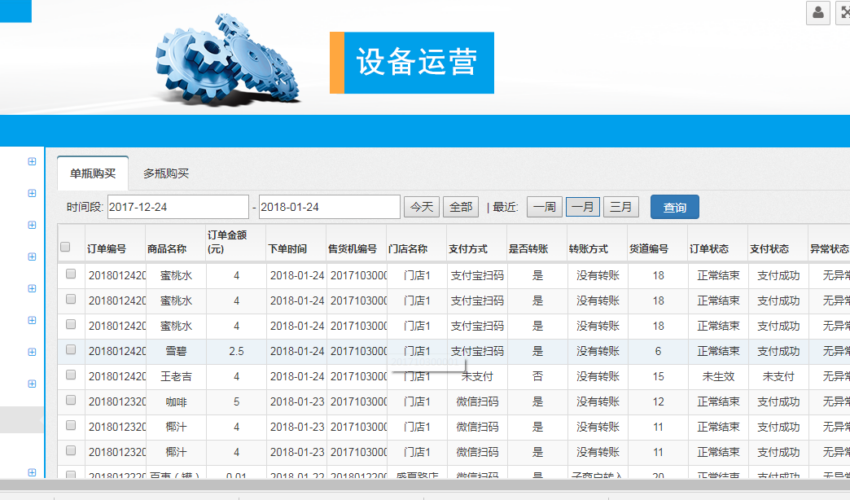This screenshot has width=850, height=500.
Task: Tick the checkbox of the 王老吉 row
Action: pyautogui.click(x=70, y=375)
